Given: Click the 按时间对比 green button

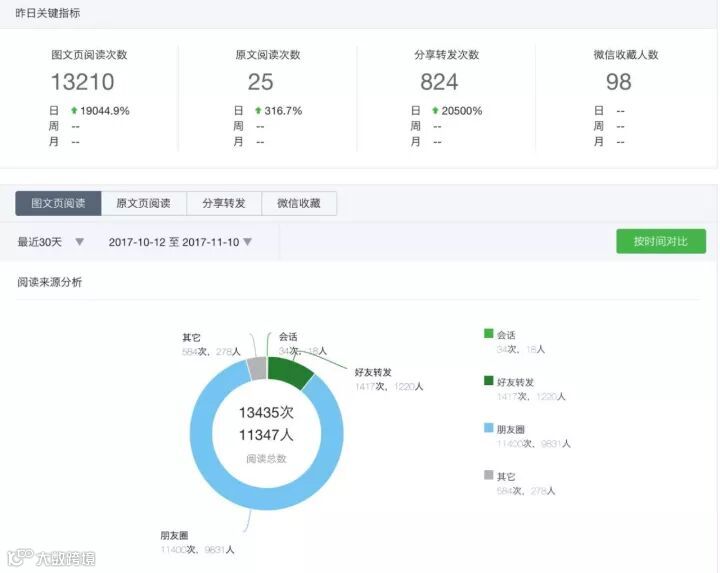Looking at the screenshot, I should coord(661,241).
